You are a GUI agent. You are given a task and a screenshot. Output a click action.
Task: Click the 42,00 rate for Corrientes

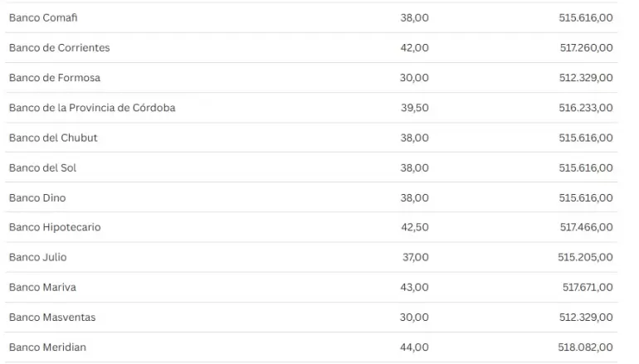(x=414, y=47)
